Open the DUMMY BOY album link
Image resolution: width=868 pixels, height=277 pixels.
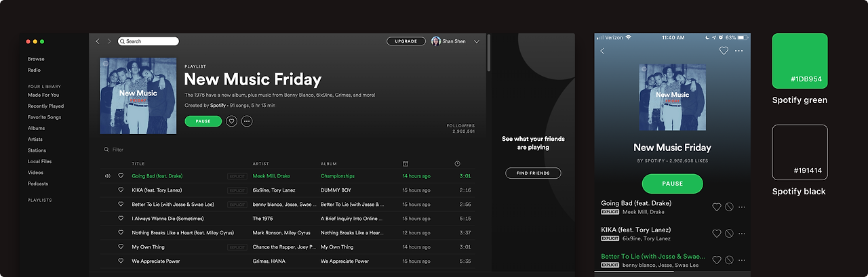tap(336, 190)
